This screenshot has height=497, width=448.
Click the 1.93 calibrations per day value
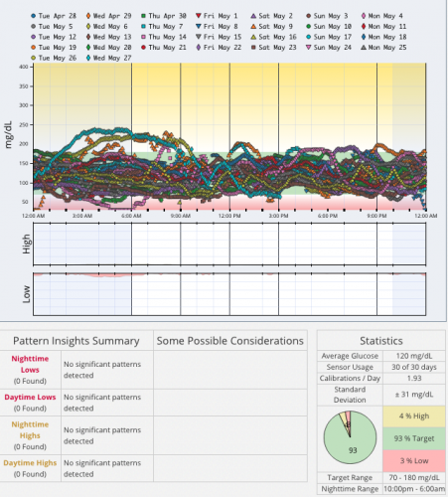(x=414, y=378)
